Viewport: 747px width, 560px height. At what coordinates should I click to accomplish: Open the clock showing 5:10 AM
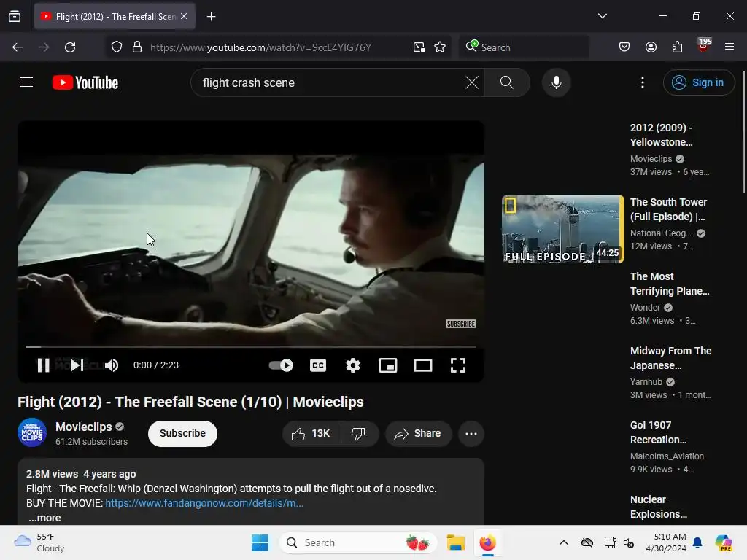[x=666, y=542]
